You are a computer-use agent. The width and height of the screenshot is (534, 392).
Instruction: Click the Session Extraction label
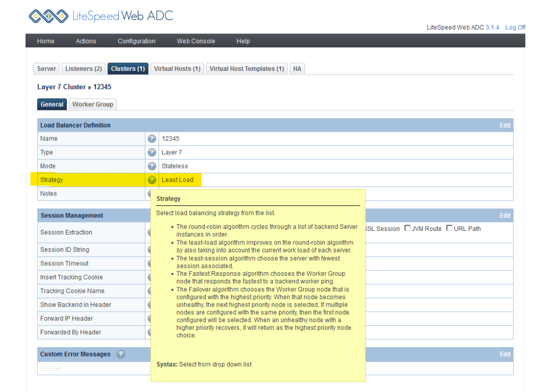66,232
